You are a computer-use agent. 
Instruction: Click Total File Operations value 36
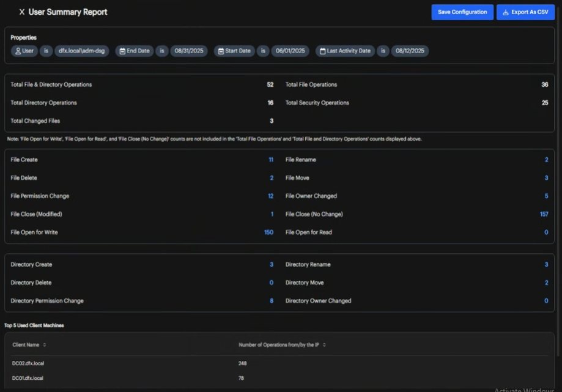(545, 84)
